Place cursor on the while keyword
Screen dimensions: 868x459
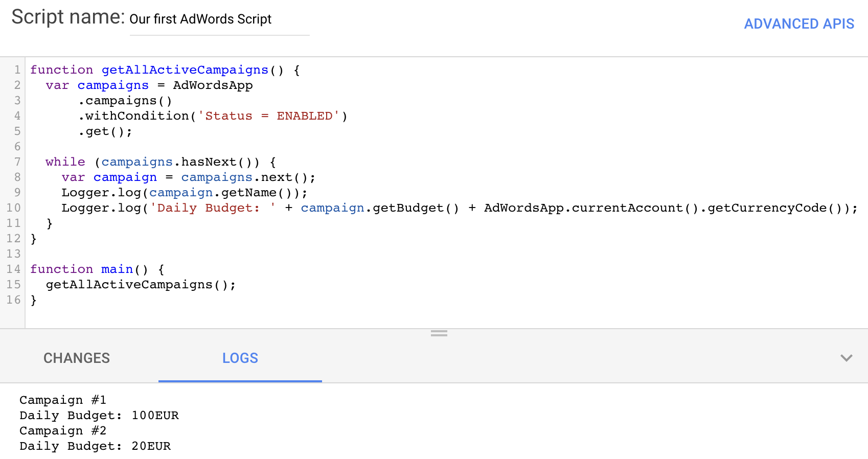pos(65,162)
